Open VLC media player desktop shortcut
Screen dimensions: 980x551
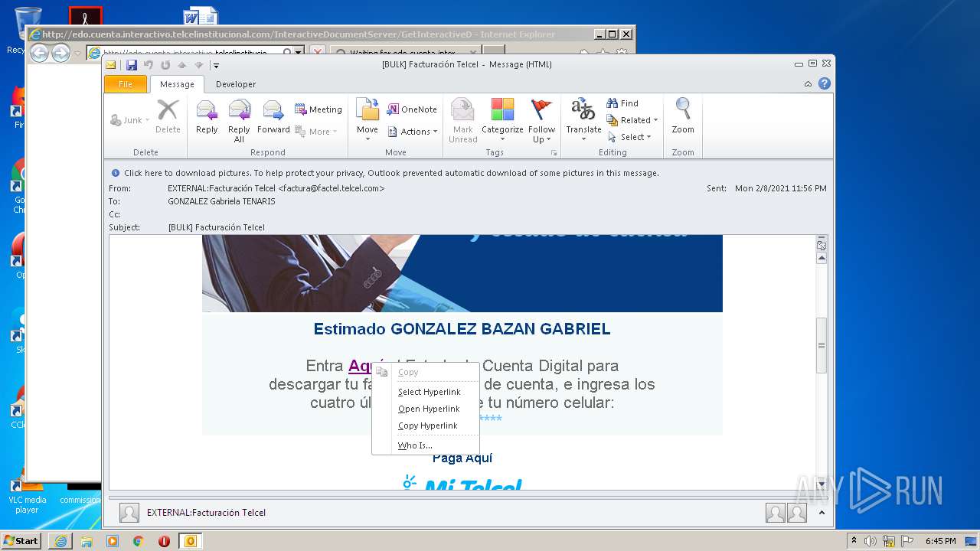click(x=28, y=494)
